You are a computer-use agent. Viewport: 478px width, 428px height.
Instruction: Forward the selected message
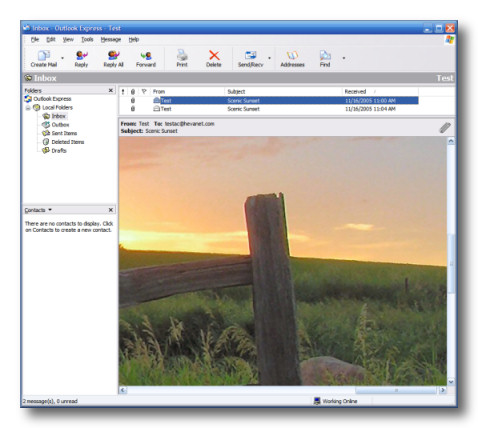pyautogui.click(x=146, y=59)
